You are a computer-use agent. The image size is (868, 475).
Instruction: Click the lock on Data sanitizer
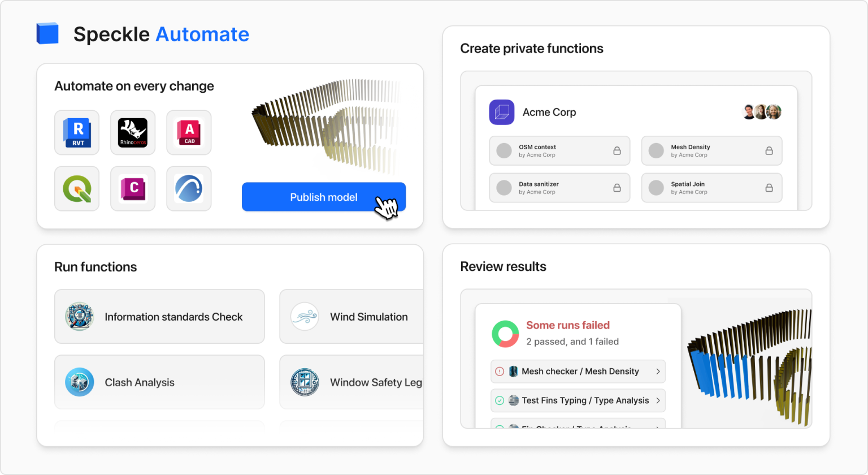click(617, 188)
